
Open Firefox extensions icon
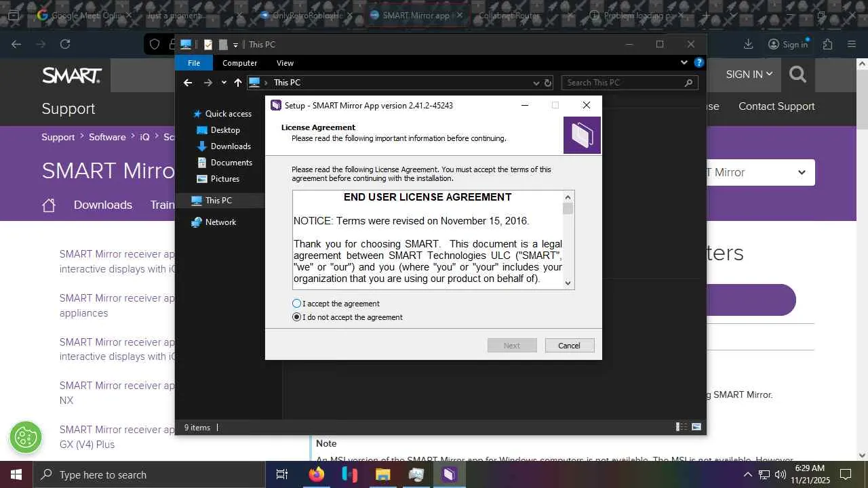point(827,44)
